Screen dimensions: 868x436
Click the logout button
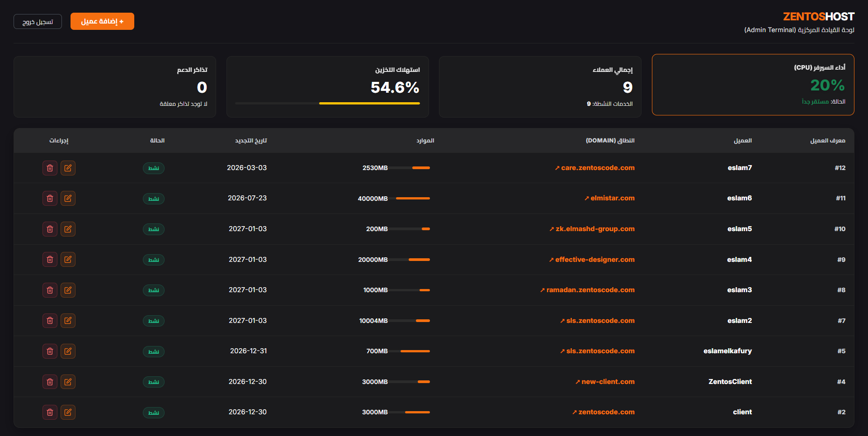point(38,22)
